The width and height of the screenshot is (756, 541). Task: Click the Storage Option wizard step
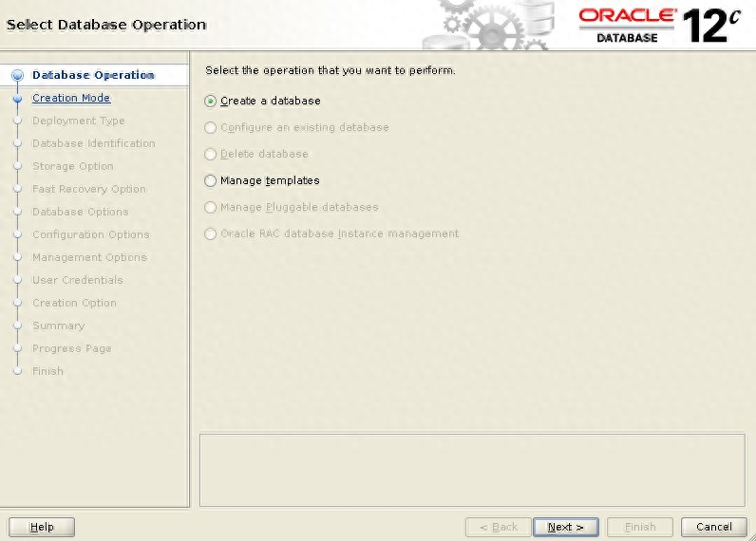pos(72,166)
